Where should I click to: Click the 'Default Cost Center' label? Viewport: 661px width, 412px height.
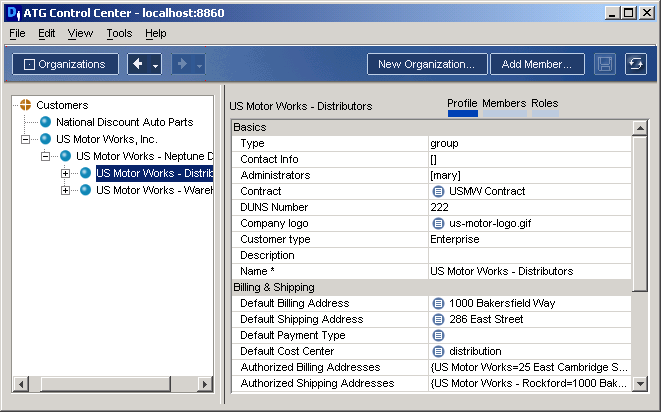pyautogui.click(x=287, y=351)
